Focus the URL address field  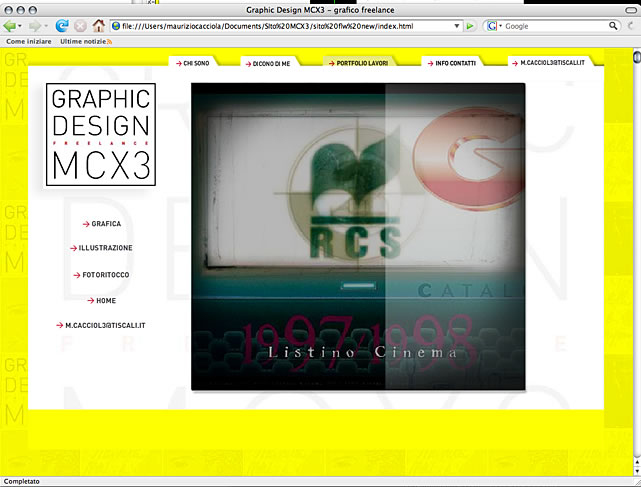pyautogui.click(x=286, y=26)
